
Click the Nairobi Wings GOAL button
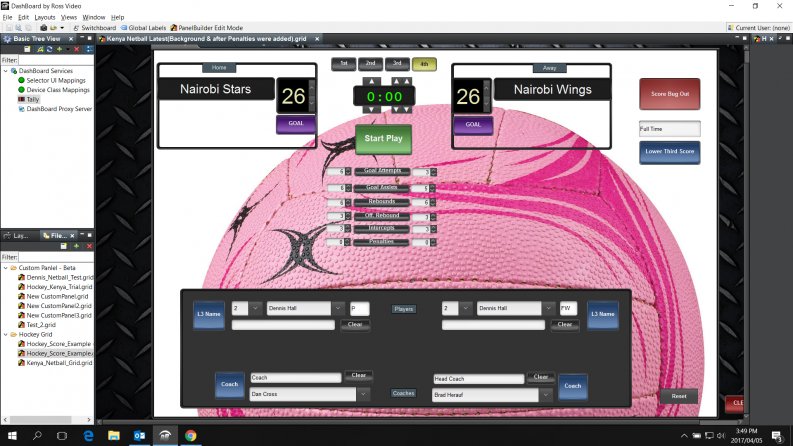point(473,125)
